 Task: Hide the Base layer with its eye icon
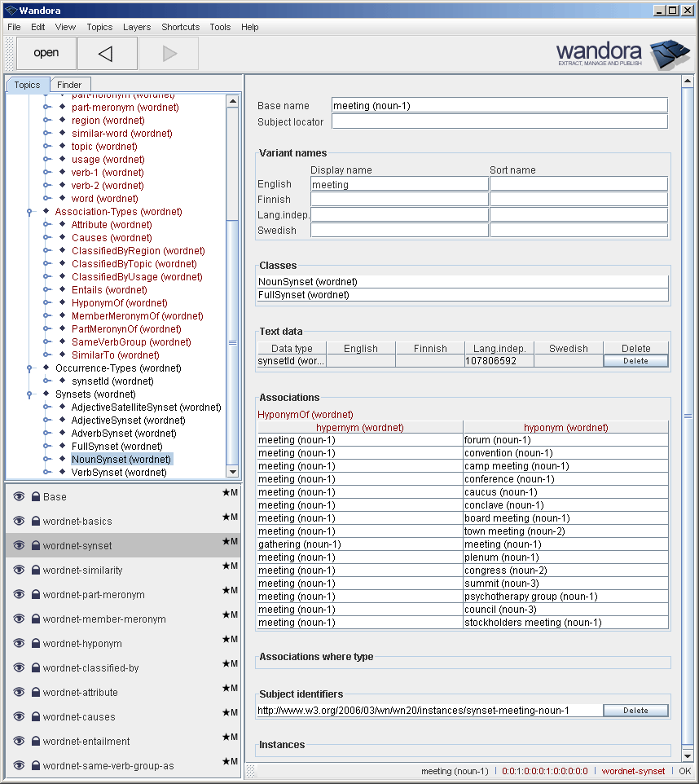coord(18,496)
